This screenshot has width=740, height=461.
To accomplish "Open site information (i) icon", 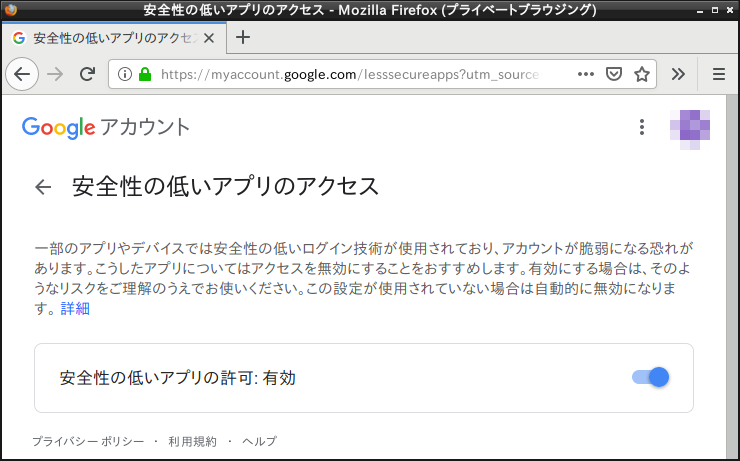I will coord(125,74).
